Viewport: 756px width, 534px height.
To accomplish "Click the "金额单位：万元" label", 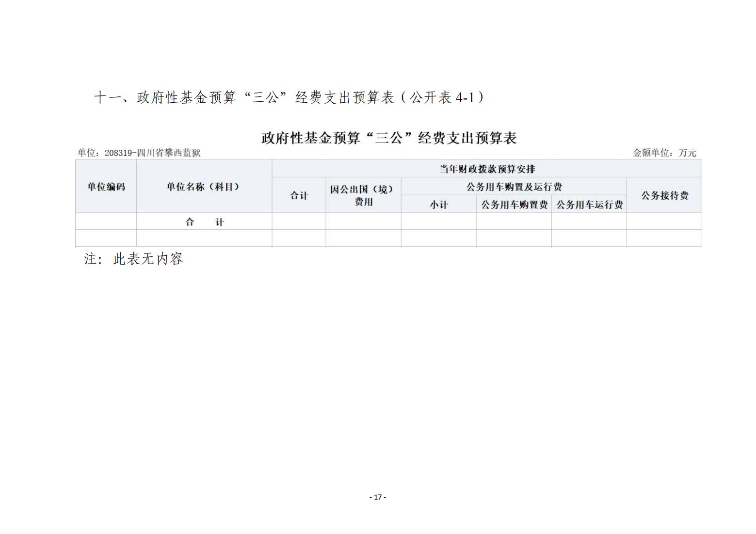I will click(664, 153).
